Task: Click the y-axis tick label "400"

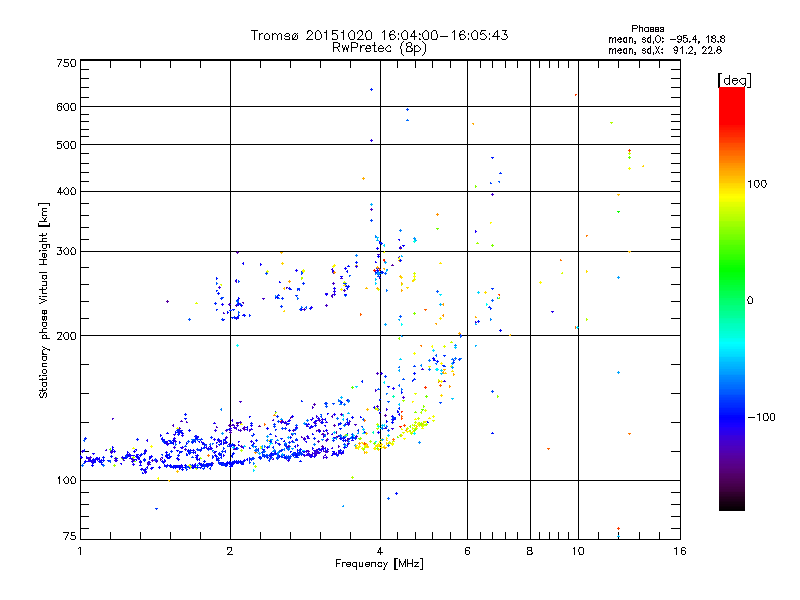Action: (67, 191)
